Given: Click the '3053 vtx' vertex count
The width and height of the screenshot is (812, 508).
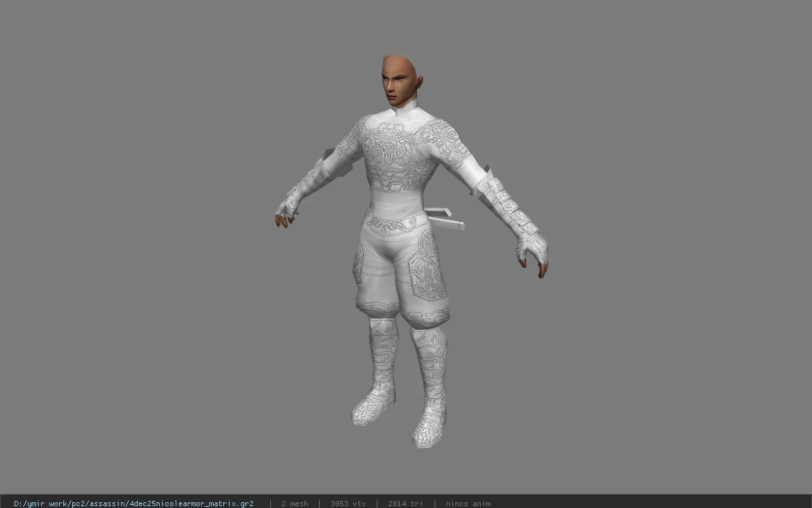Looking at the screenshot, I should point(348,504).
